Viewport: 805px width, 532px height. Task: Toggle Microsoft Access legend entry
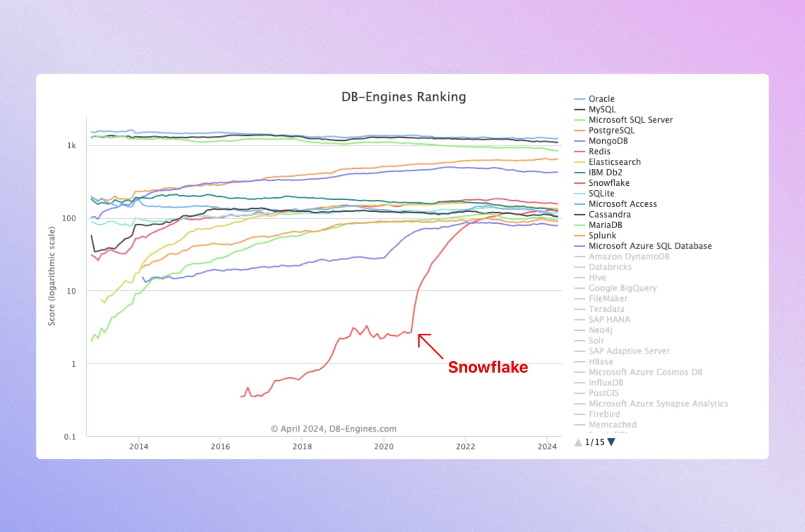pos(615,204)
